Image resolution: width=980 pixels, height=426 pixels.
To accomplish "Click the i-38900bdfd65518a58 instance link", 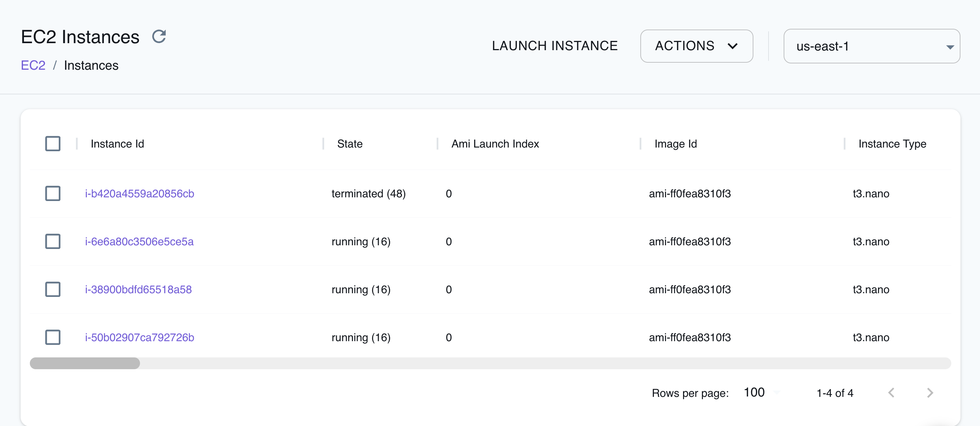I will tap(138, 289).
